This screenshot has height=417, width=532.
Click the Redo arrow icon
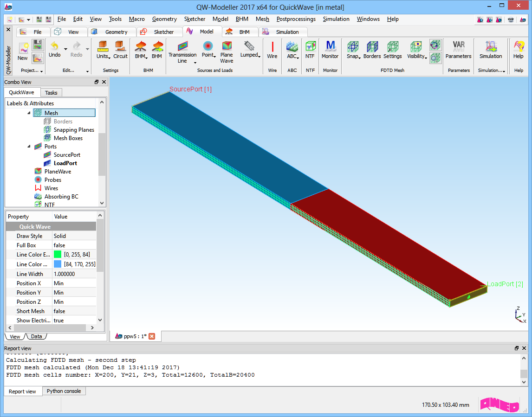[x=77, y=46]
